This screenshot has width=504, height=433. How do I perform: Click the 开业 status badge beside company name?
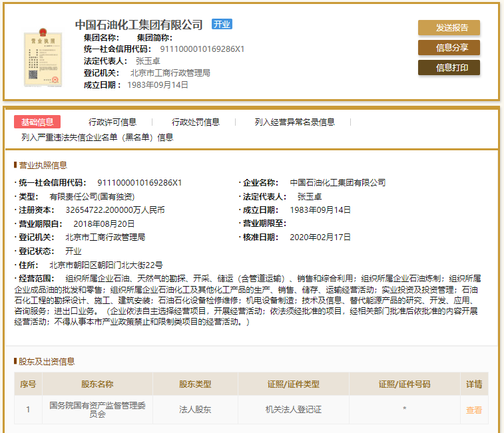(222, 24)
